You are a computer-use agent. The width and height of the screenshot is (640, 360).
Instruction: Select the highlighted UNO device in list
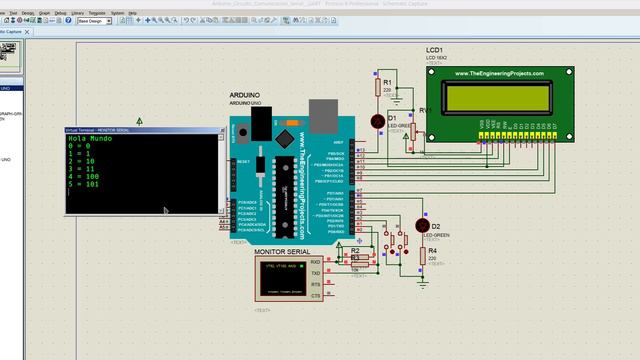(11, 88)
